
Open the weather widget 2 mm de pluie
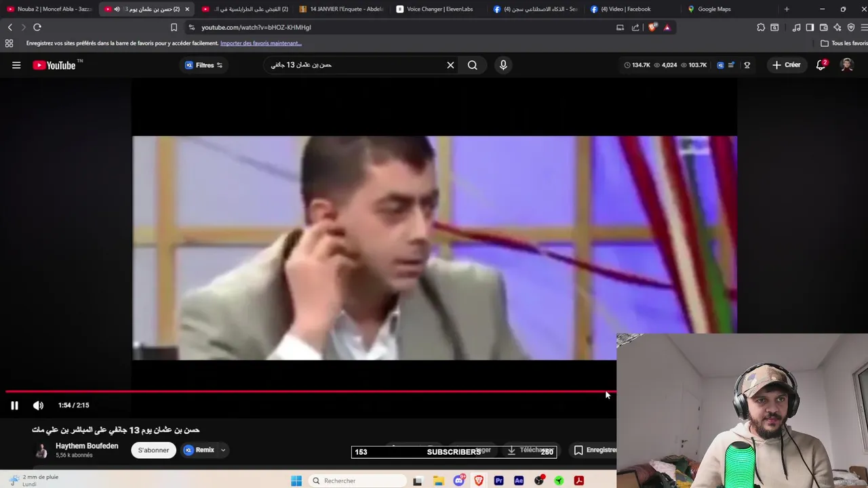(34, 481)
